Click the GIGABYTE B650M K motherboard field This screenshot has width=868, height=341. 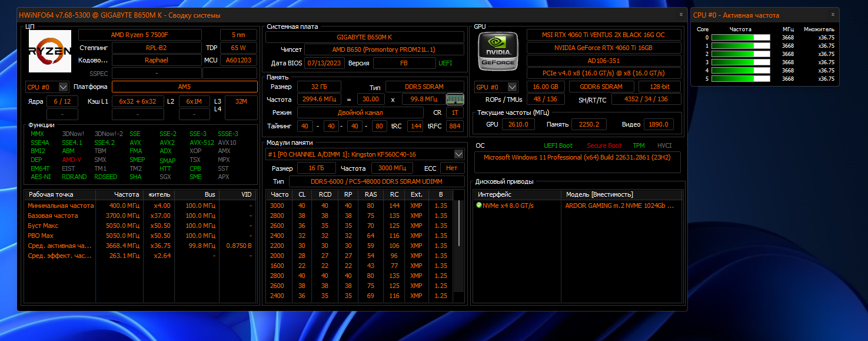click(x=365, y=37)
